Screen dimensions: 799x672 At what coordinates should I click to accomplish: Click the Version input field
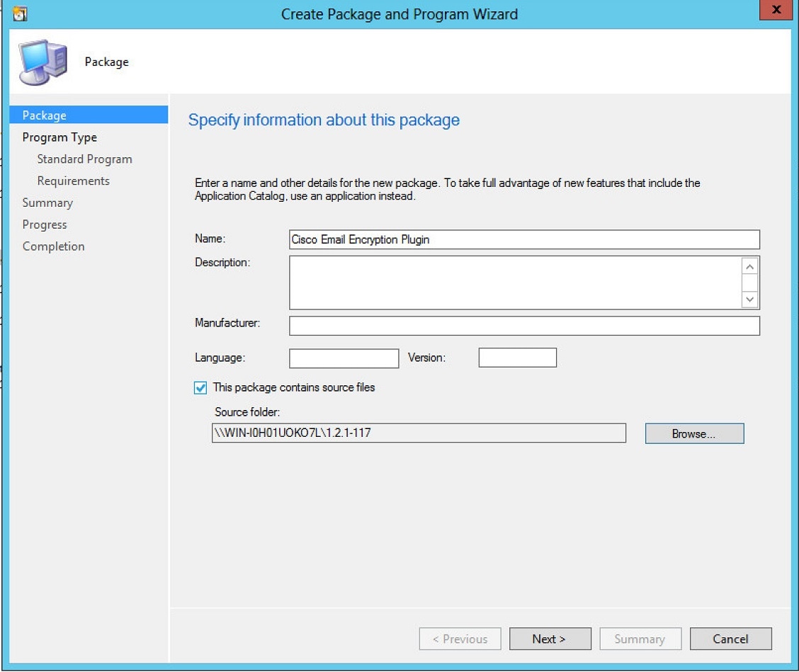point(517,358)
